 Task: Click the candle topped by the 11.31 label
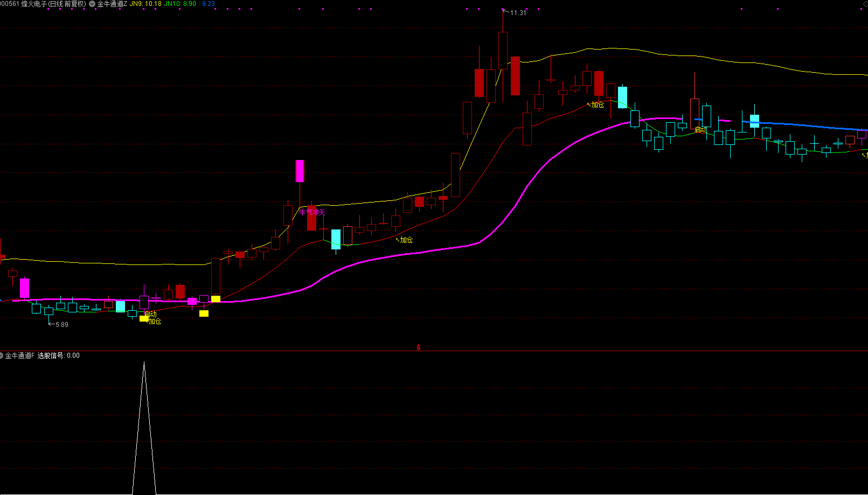pos(503,51)
